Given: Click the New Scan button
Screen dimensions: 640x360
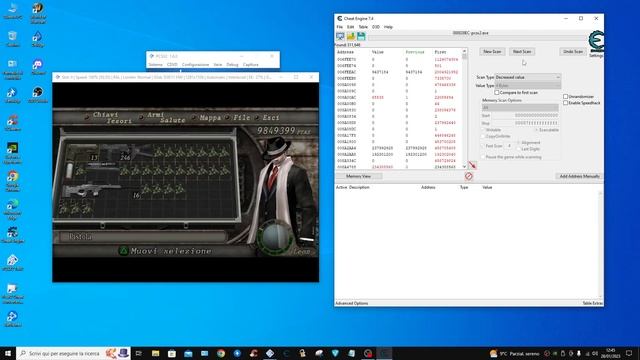Looking at the screenshot, I should (x=492, y=51).
